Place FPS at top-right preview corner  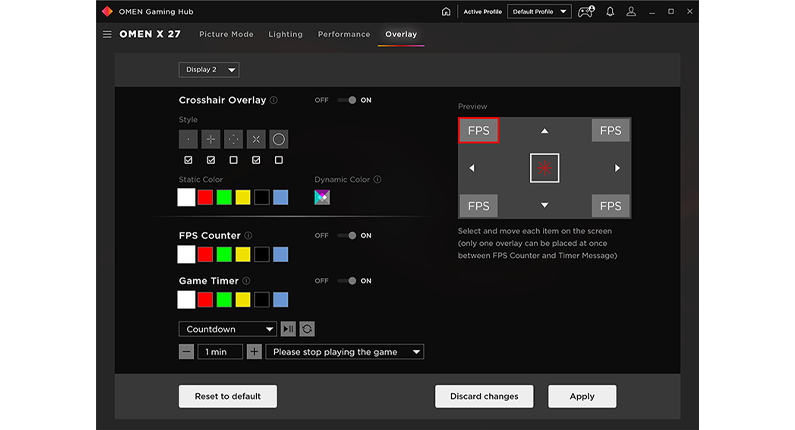point(610,131)
